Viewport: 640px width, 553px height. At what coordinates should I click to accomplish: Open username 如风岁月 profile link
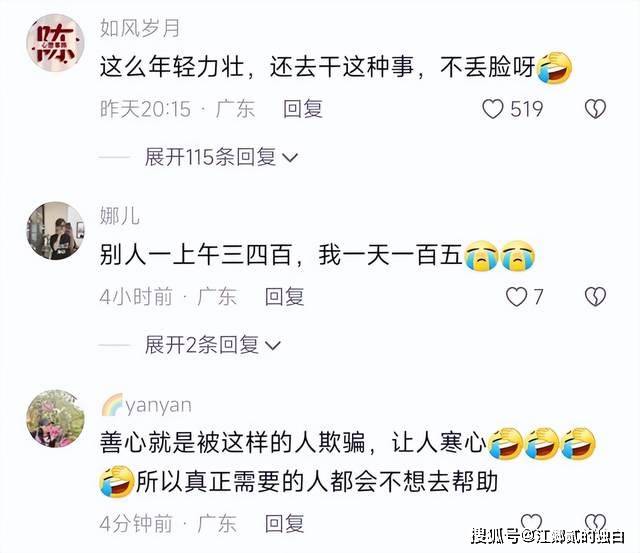pyautogui.click(x=140, y=29)
